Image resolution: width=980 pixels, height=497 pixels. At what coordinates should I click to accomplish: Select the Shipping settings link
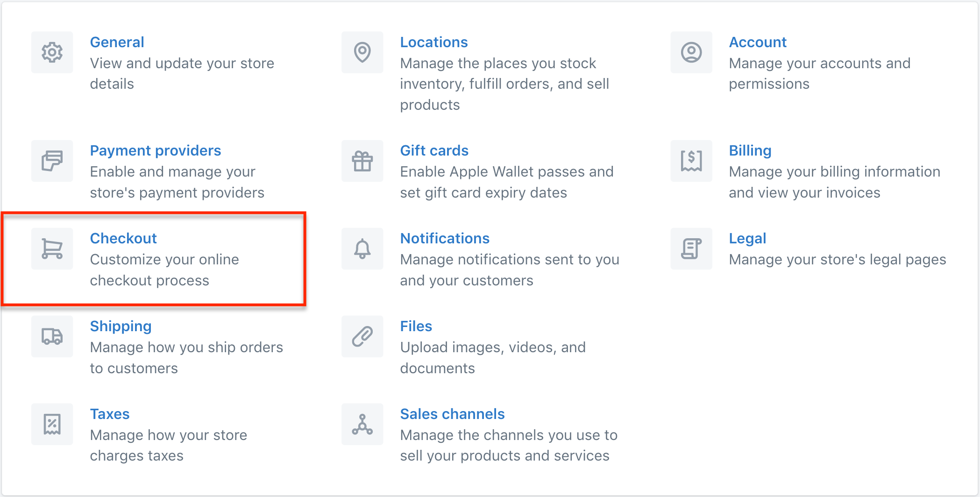121,326
